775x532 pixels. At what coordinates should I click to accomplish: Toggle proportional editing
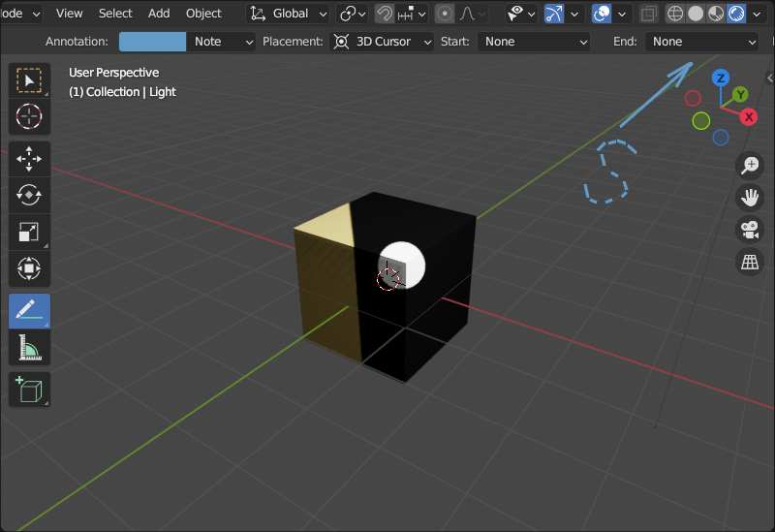(445, 14)
